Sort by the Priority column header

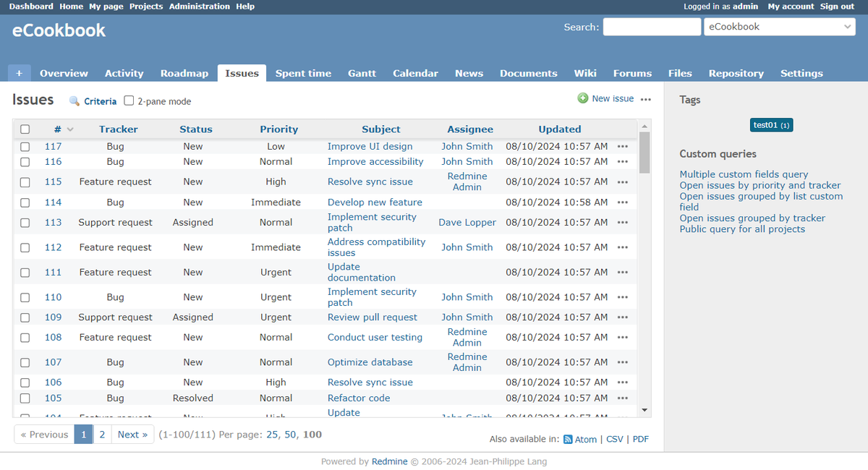pos(279,129)
